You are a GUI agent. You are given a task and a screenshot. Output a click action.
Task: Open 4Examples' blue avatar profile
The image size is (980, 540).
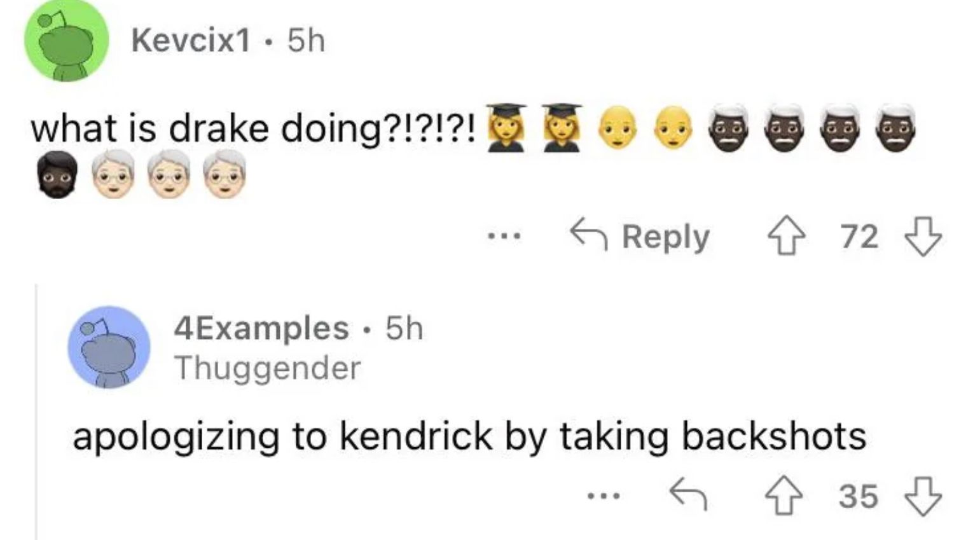[x=109, y=347]
